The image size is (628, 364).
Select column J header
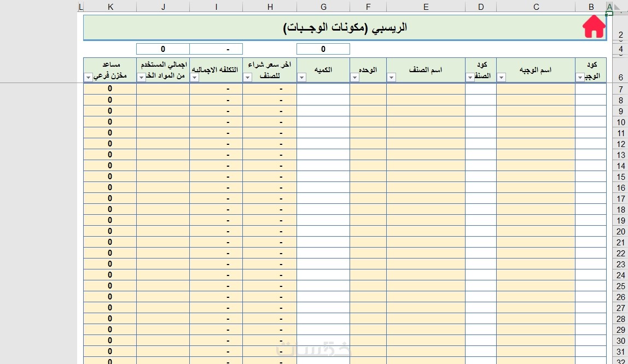tap(163, 7)
